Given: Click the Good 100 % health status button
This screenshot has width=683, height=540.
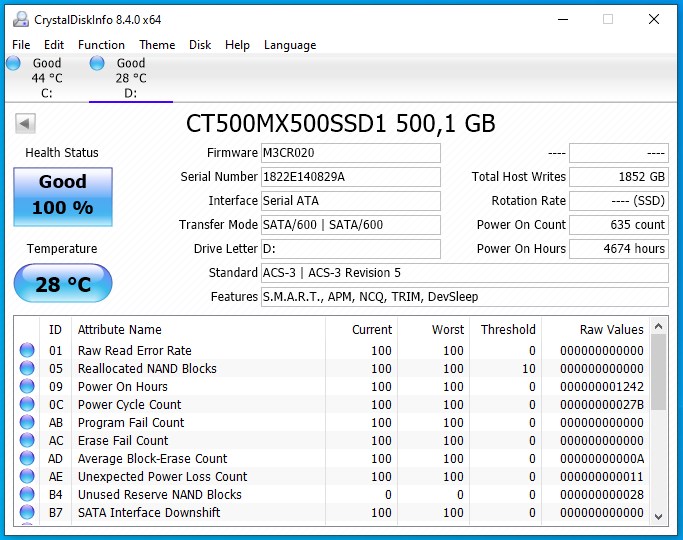Looking at the screenshot, I should tap(62, 196).
